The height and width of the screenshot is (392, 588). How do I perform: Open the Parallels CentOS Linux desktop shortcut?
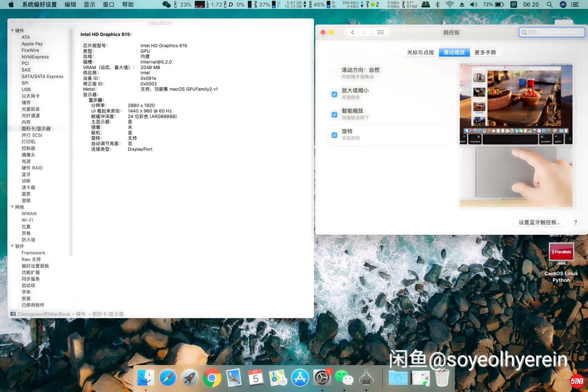[561, 253]
